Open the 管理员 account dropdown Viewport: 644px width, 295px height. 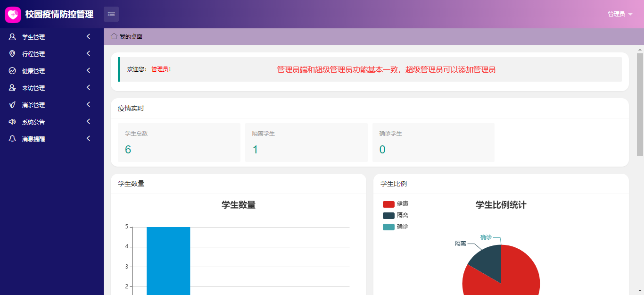coord(620,14)
